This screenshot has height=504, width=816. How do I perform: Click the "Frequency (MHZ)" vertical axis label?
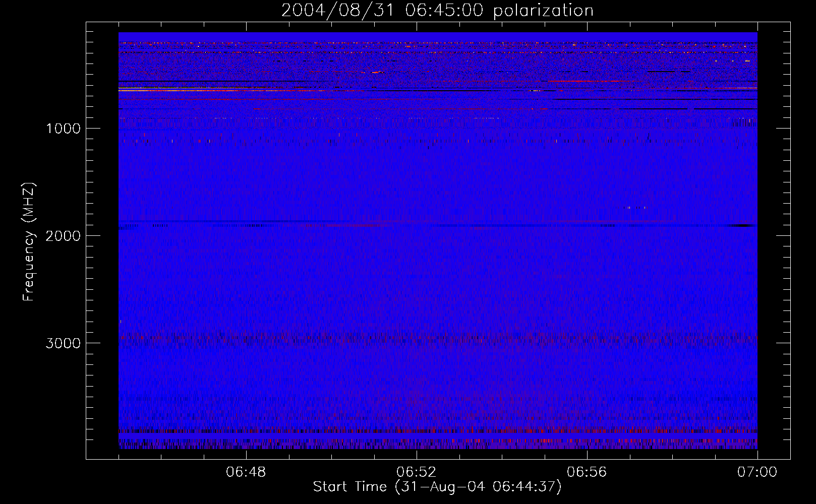coord(29,242)
